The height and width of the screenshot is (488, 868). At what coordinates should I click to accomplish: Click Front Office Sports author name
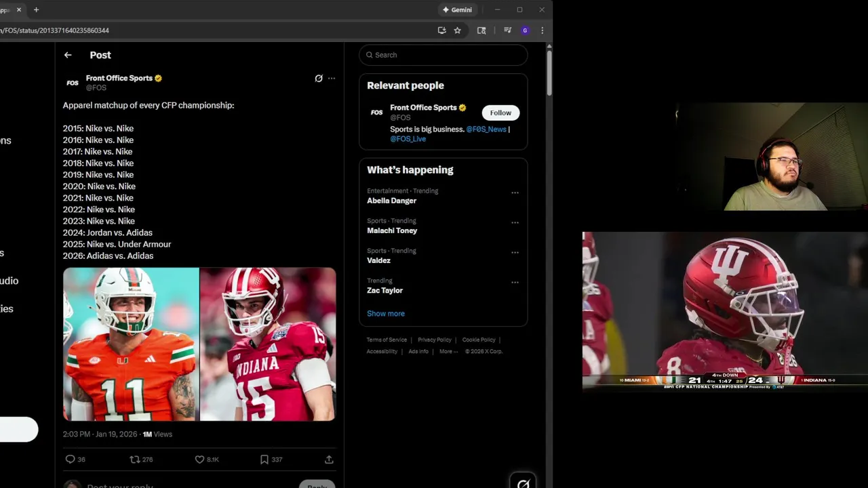tap(119, 78)
